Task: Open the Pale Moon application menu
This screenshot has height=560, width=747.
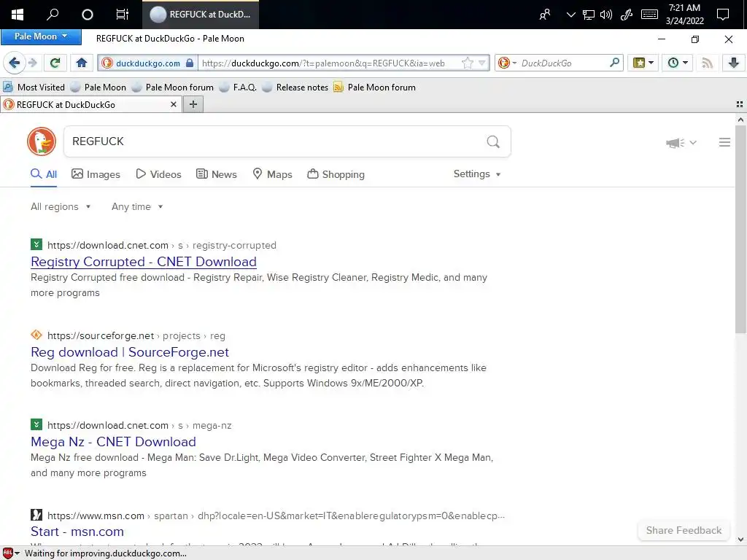Action: [41, 36]
